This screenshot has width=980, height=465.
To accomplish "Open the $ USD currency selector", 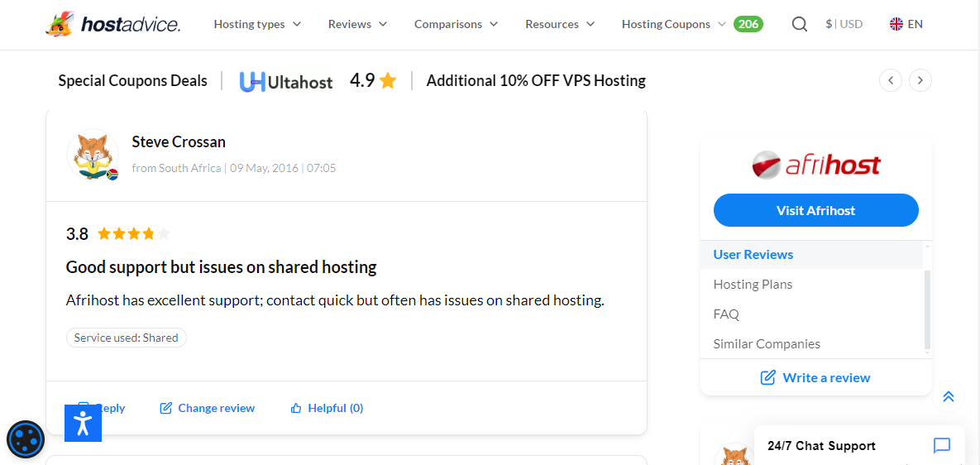I will tap(844, 24).
